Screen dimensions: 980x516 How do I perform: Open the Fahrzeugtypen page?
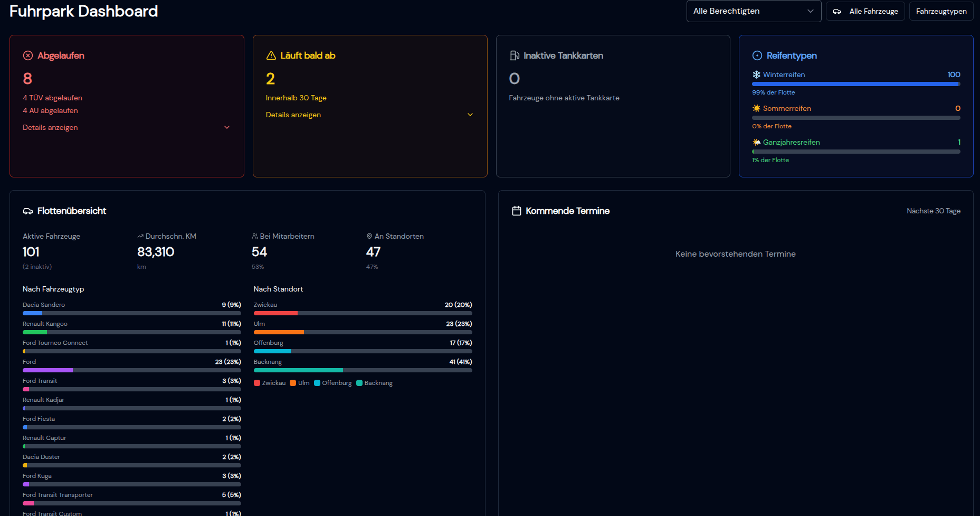(941, 11)
